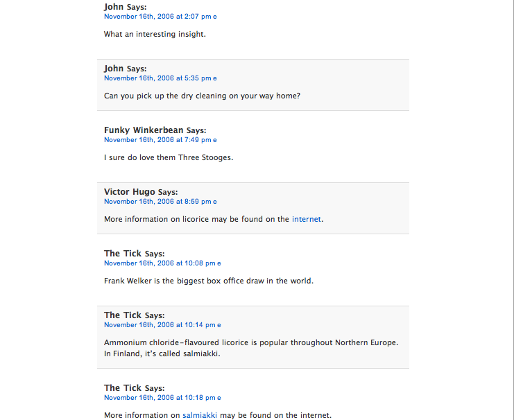The image size is (514, 420).
Task: Edit the dry cleaning comment via 'e'
Action: (215, 78)
